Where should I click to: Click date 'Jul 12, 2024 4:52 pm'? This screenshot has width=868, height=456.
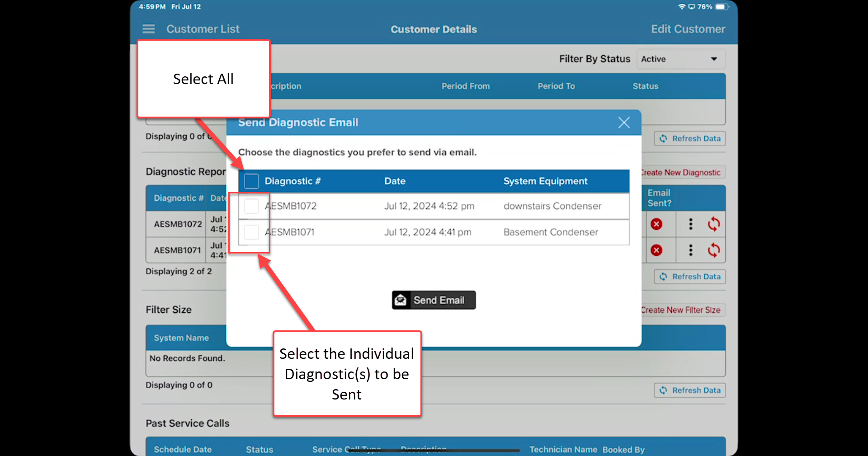(x=429, y=206)
